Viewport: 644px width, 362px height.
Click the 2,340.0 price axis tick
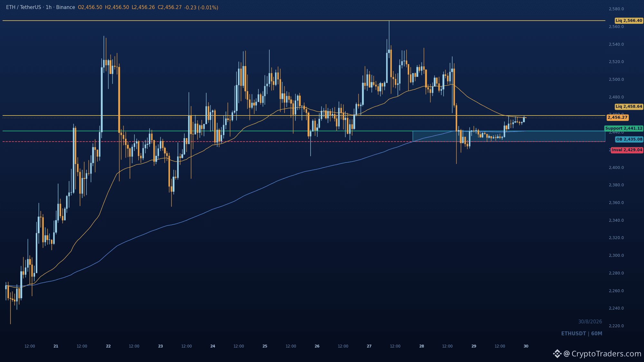coord(616,220)
